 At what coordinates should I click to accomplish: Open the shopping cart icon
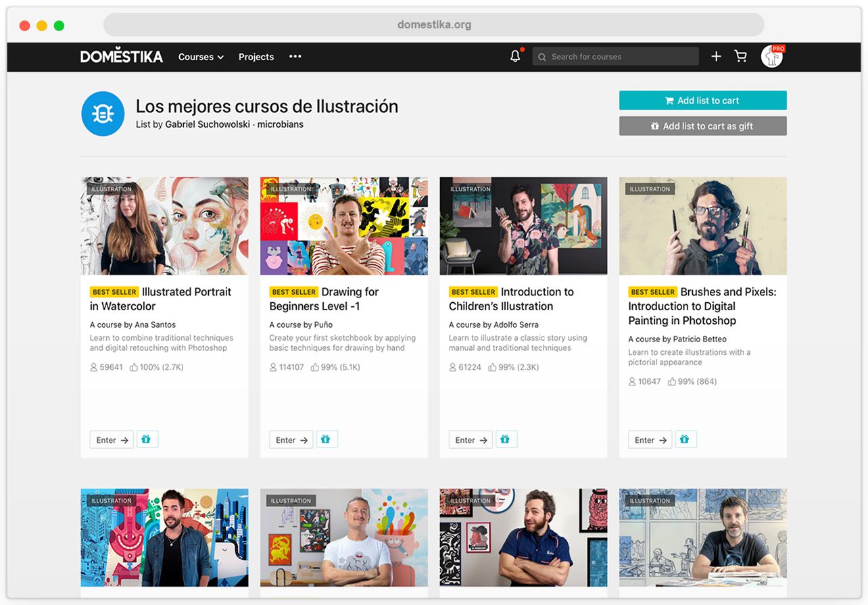pos(741,57)
